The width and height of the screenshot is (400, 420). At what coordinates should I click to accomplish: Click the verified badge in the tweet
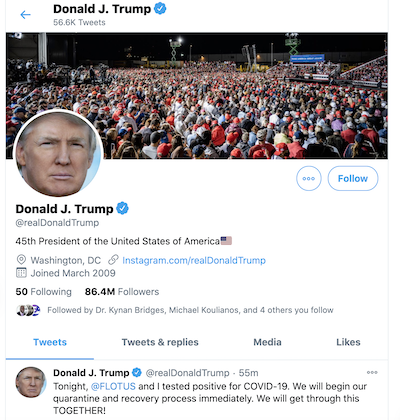tap(137, 372)
